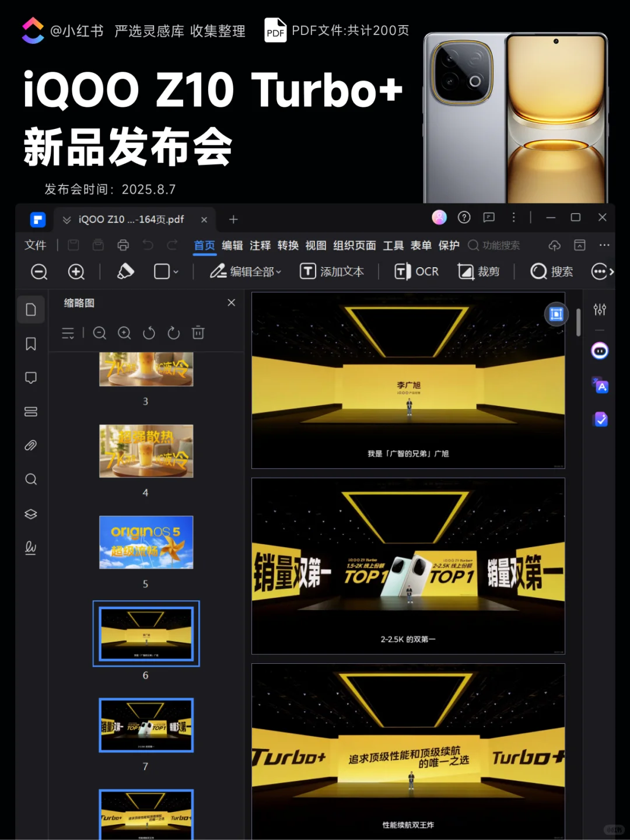Switch to the 编辑 tab
The height and width of the screenshot is (840, 630).
coord(232,246)
